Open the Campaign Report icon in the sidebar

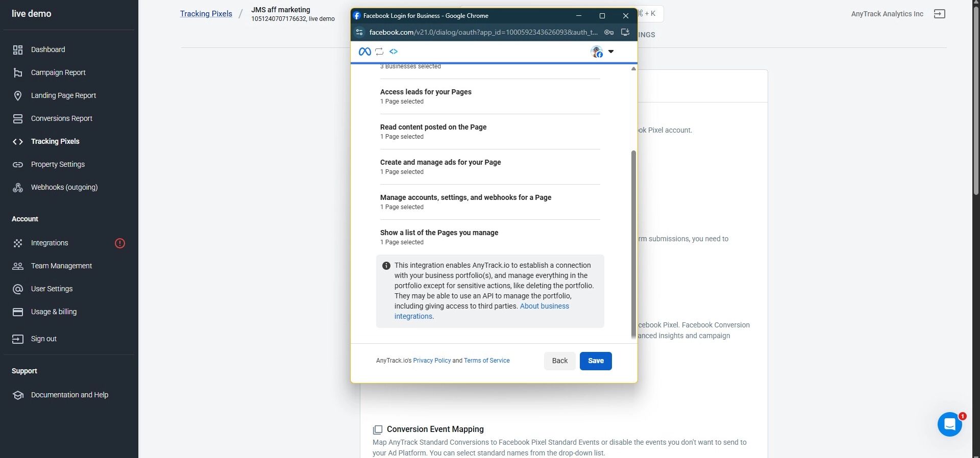tap(18, 73)
